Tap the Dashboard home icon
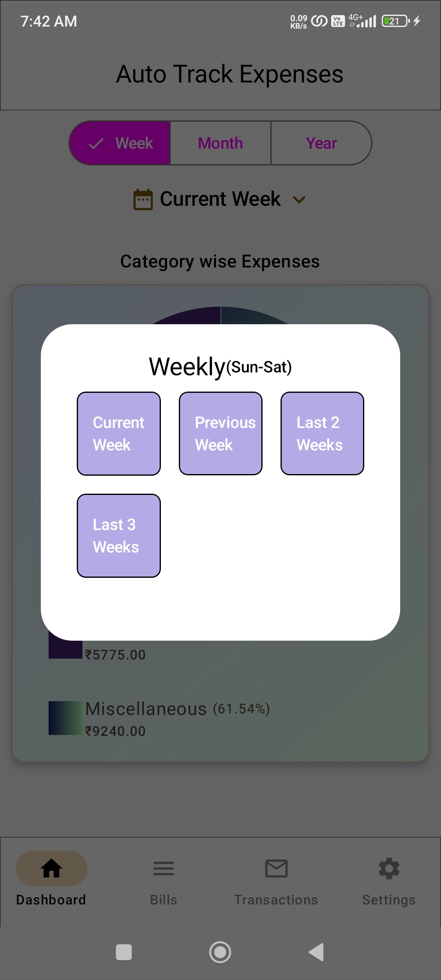441x980 pixels. [51, 868]
